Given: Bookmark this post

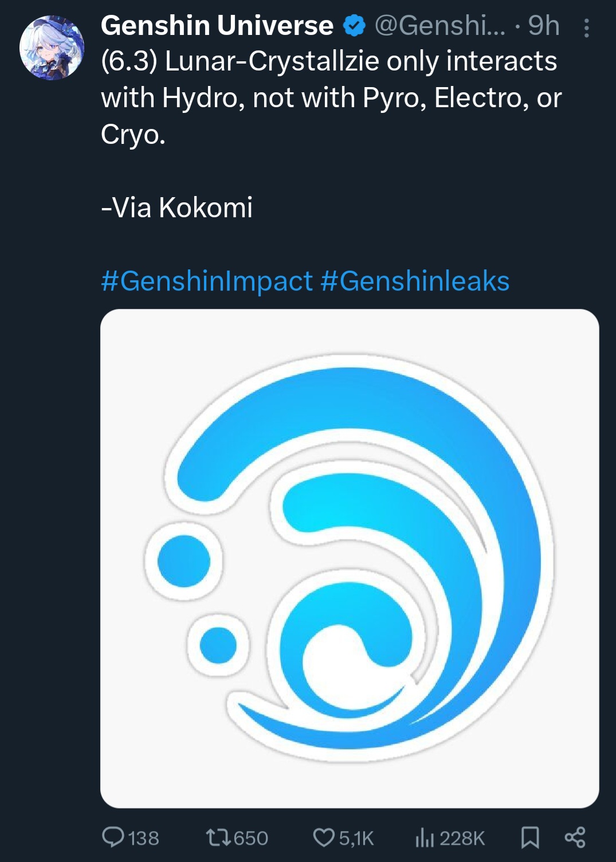Looking at the screenshot, I should 530,837.
